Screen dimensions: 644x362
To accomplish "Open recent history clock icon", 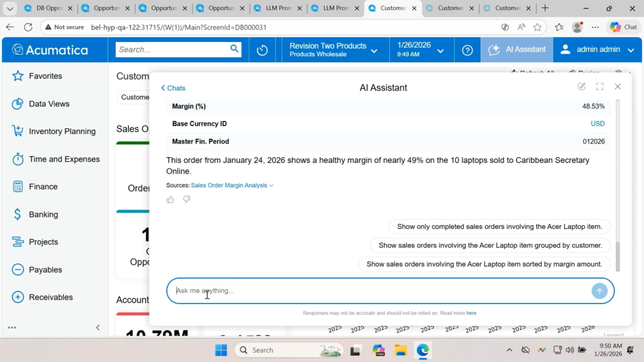I will 262,50.
